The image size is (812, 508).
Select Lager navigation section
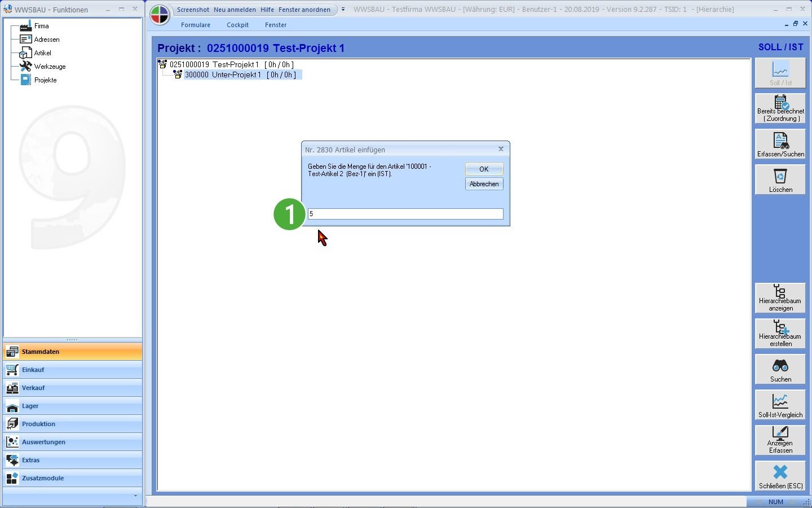point(73,406)
